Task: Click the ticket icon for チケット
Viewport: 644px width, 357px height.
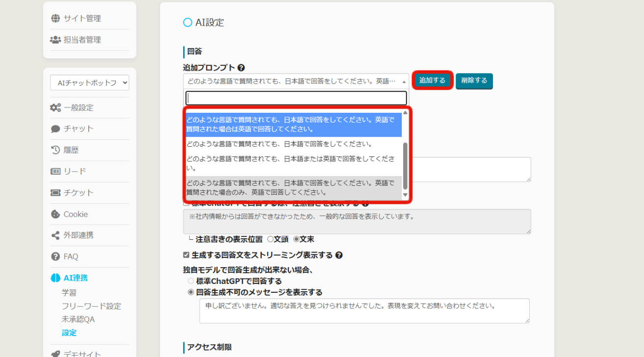Action: [55, 193]
